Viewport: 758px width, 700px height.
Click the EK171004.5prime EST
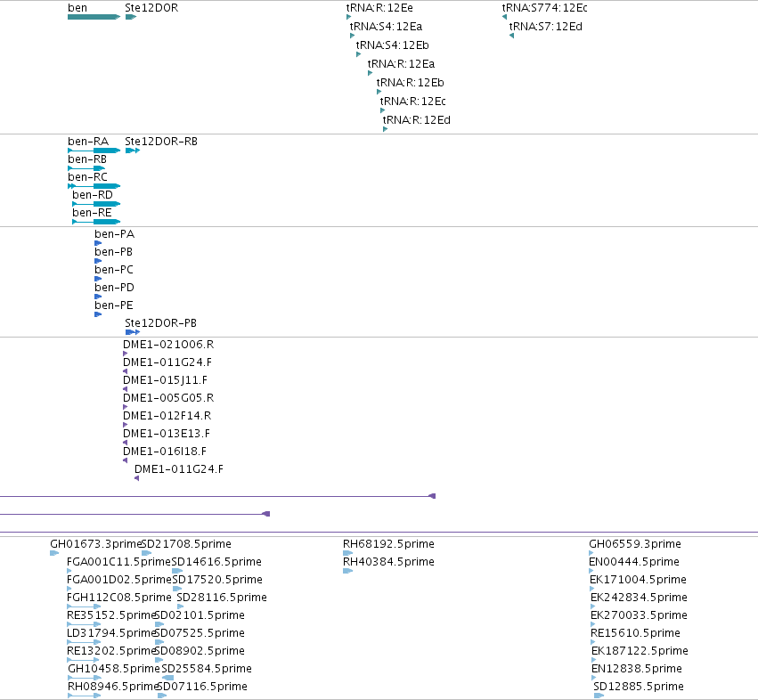click(592, 589)
